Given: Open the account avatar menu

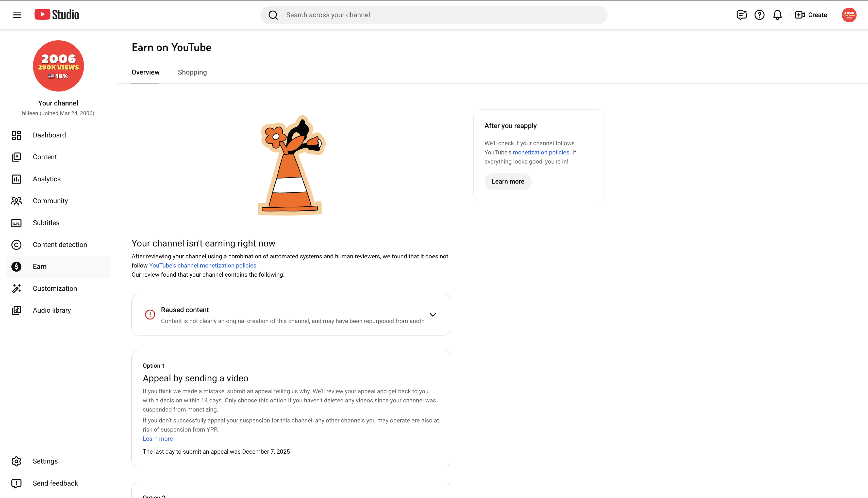Looking at the screenshot, I should [x=849, y=15].
